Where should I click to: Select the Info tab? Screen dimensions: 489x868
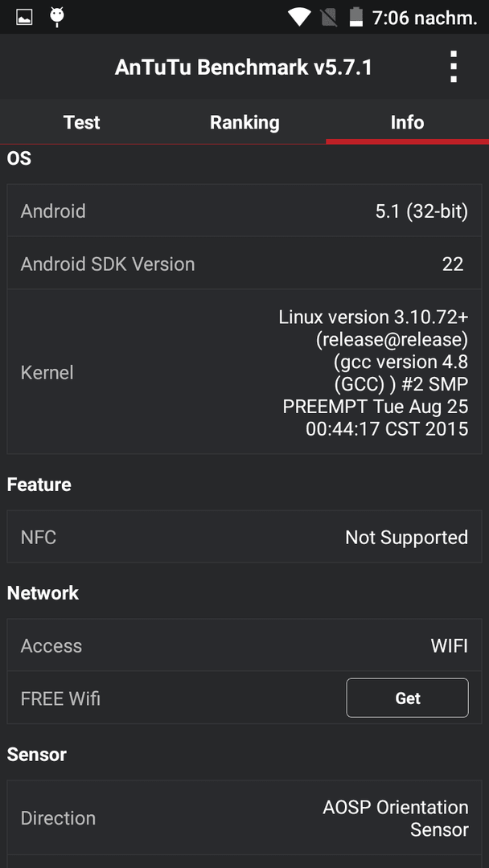pos(407,122)
